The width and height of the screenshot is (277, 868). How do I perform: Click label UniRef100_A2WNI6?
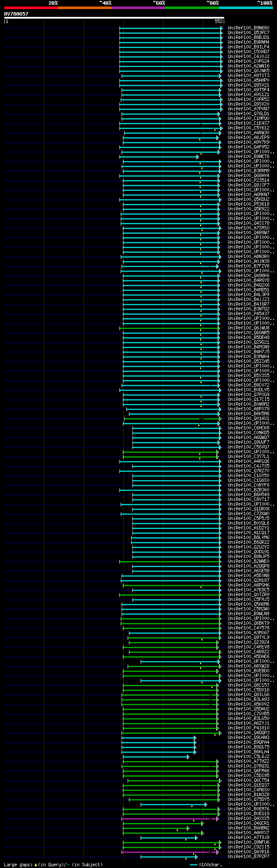[248, 66]
